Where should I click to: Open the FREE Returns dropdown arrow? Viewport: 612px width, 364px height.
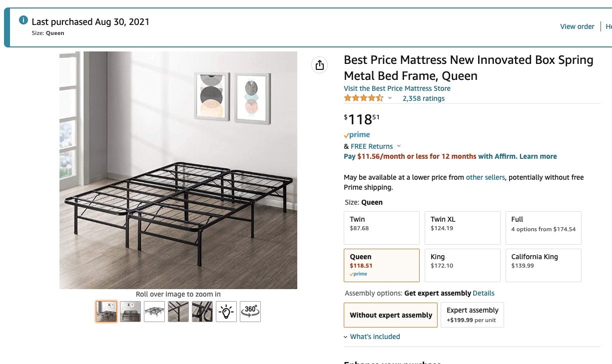[399, 146]
